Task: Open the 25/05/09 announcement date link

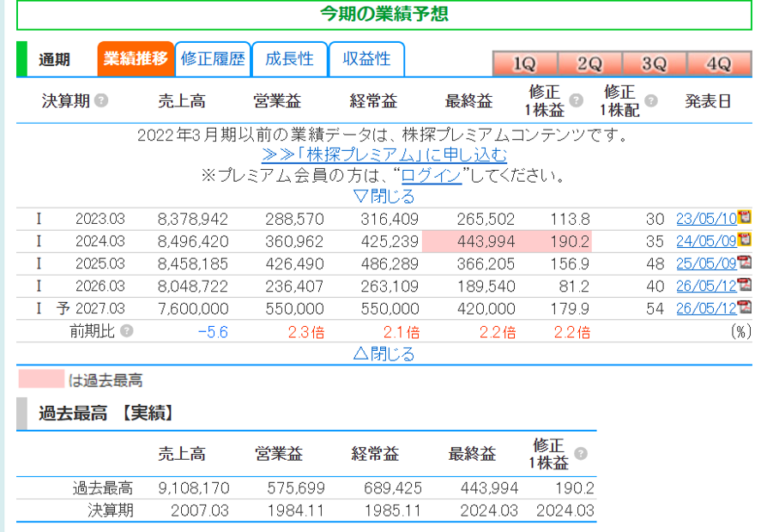Action: point(706,263)
